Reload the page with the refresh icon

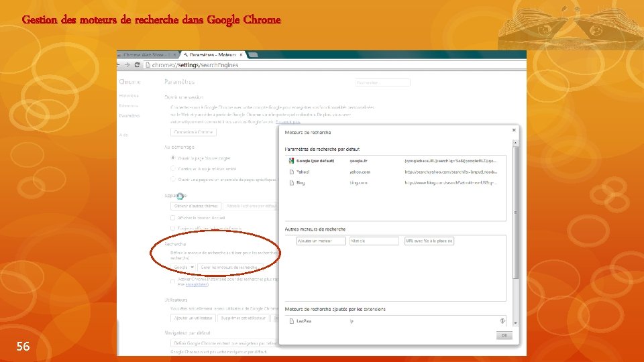[x=137, y=65]
